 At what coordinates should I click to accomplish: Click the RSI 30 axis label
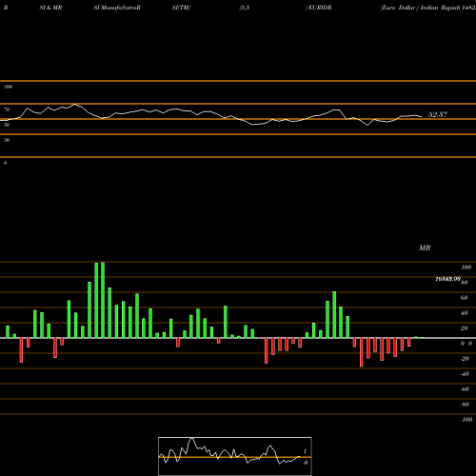click(x=7, y=140)
